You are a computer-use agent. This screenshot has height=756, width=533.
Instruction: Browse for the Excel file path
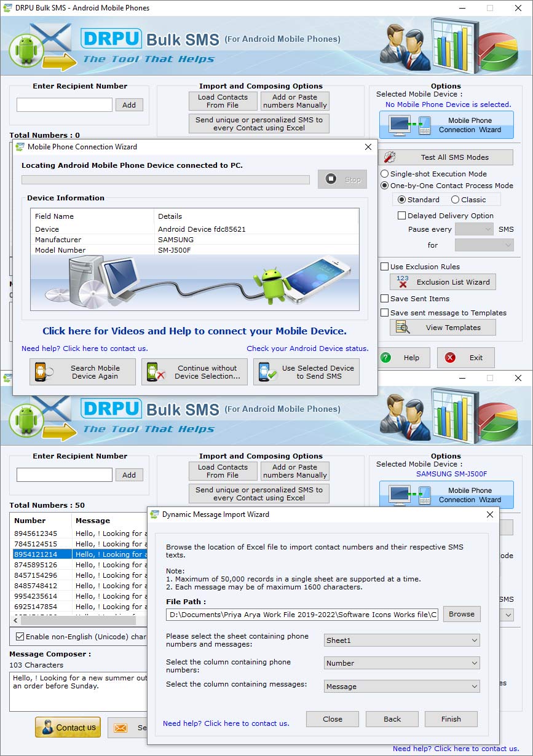[461, 613]
